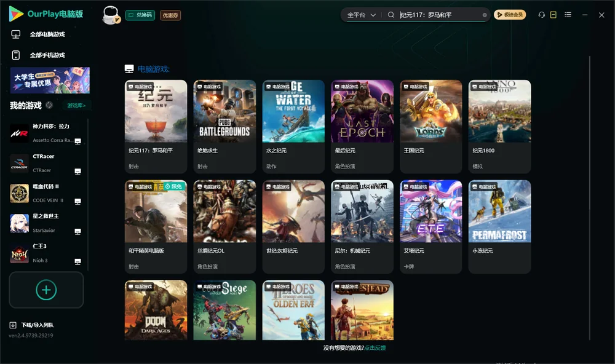Click the 电脑游戏 section monitor icon
This screenshot has width=615, height=364.
click(x=129, y=69)
